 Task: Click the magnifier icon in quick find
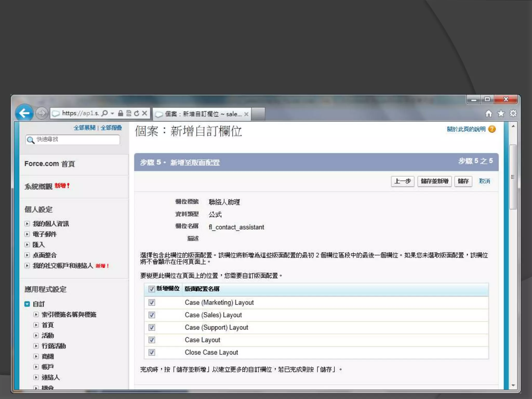point(31,140)
